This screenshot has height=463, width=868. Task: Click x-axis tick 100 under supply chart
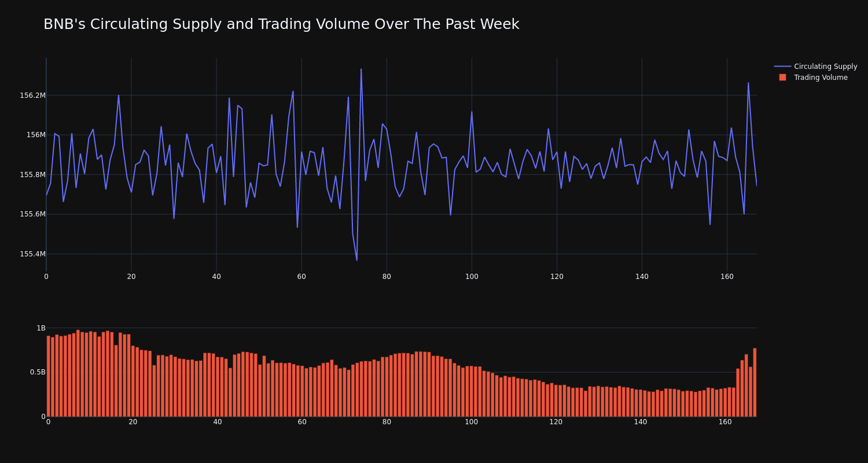tap(472, 277)
